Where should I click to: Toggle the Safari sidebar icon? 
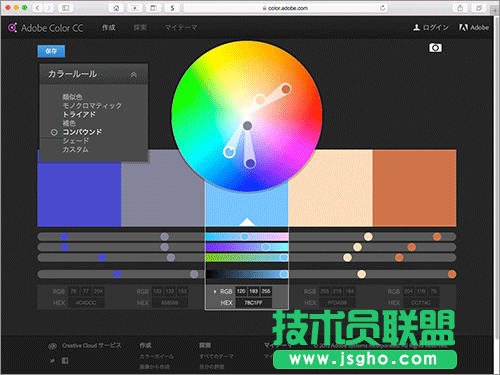tap(66, 8)
